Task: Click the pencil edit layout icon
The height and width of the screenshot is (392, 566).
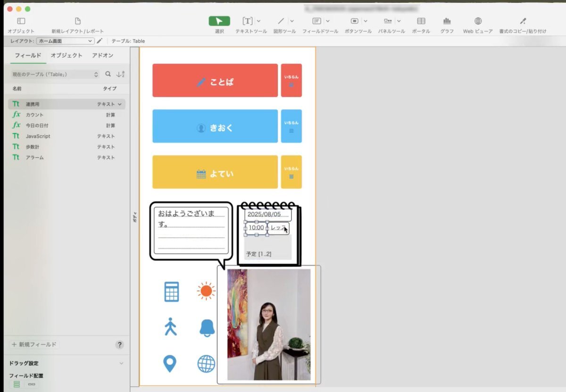Action: [x=100, y=41]
